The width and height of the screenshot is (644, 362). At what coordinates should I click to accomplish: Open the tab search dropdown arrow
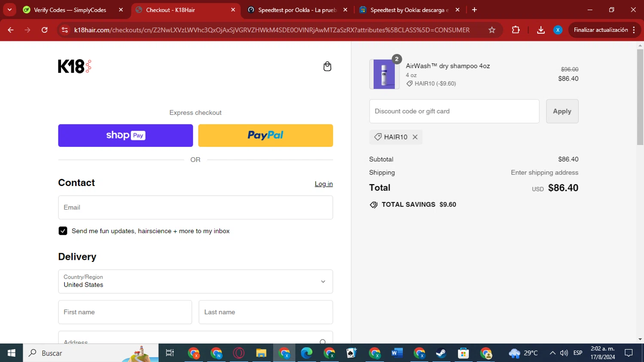pos(9,10)
